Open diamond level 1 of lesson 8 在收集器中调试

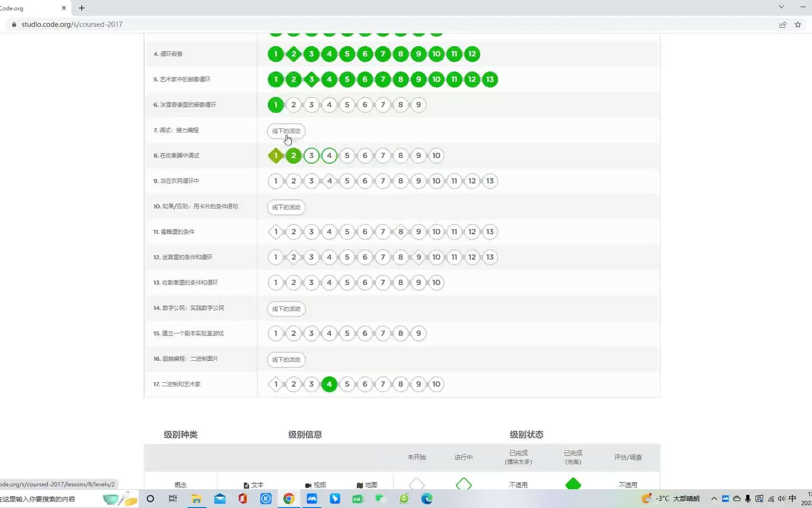[x=276, y=156]
